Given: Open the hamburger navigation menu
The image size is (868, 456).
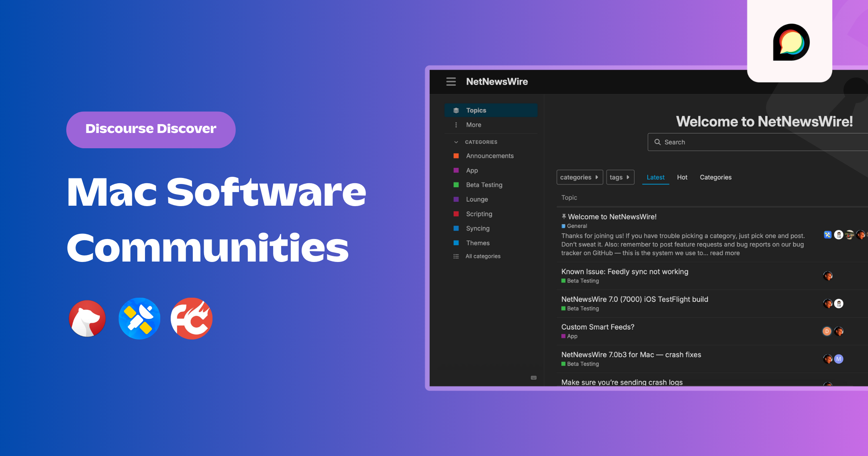Looking at the screenshot, I should pos(451,82).
